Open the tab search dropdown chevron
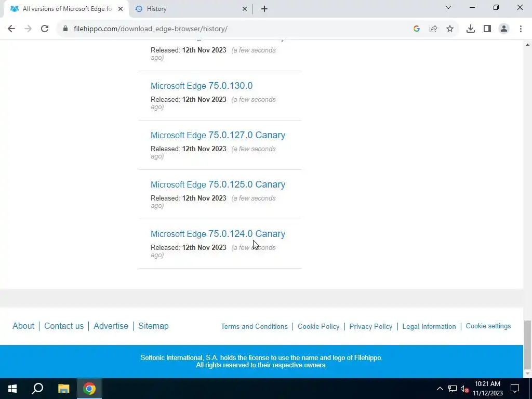 click(448, 7)
